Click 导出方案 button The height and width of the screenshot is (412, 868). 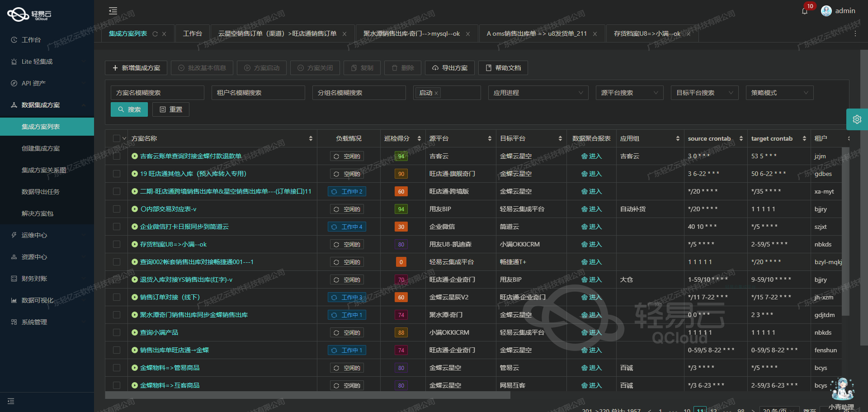tap(450, 68)
